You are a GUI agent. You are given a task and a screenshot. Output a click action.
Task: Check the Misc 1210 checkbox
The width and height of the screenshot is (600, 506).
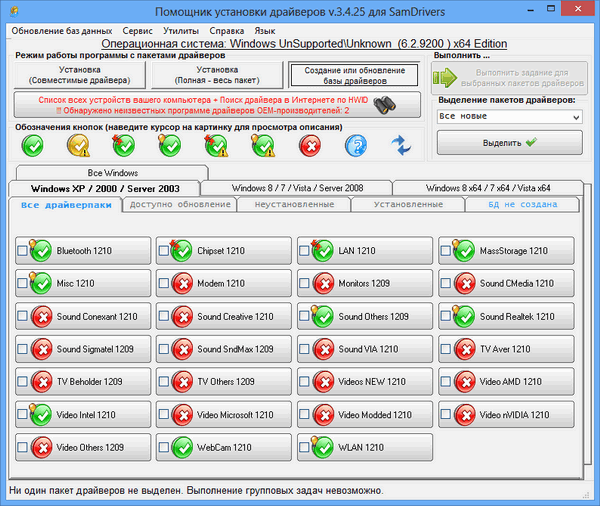[x=22, y=283]
